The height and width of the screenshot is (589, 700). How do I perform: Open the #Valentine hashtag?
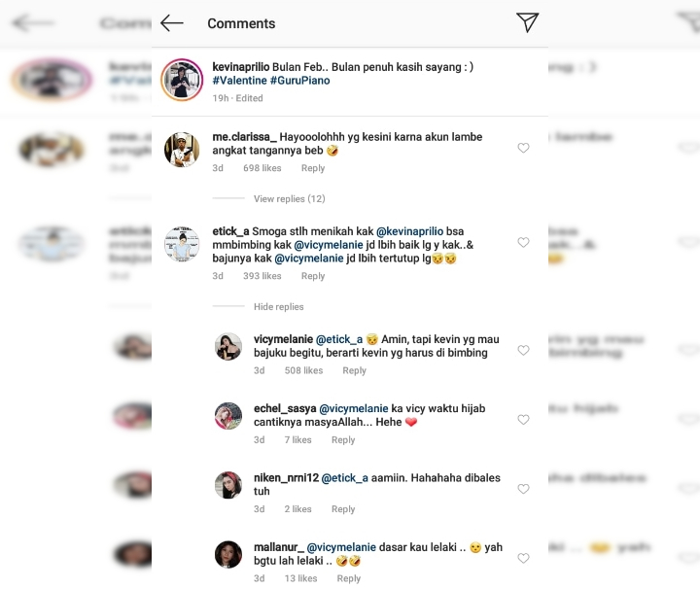[x=240, y=81]
